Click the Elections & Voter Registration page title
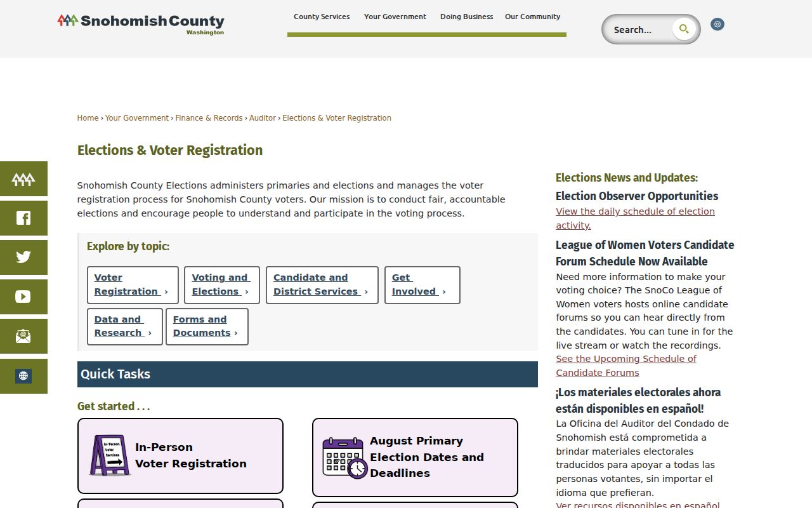This screenshot has height=508, width=812. [170, 150]
